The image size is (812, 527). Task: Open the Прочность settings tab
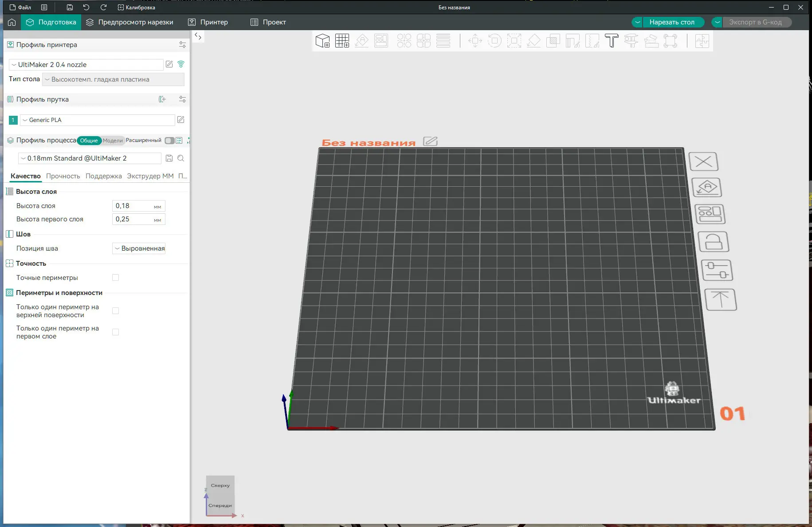[x=63, y=176]
